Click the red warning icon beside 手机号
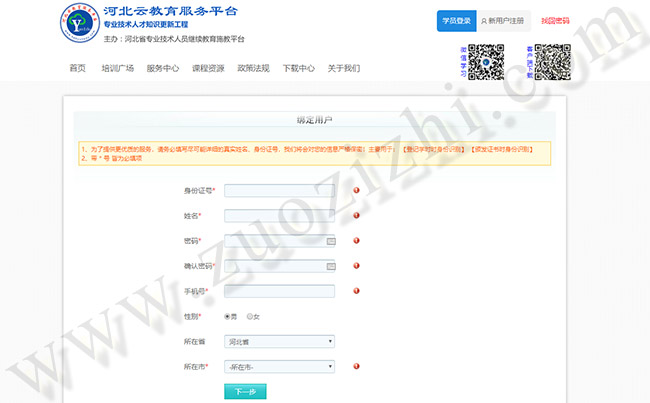 pyautogui.click(x=355, y=291)
